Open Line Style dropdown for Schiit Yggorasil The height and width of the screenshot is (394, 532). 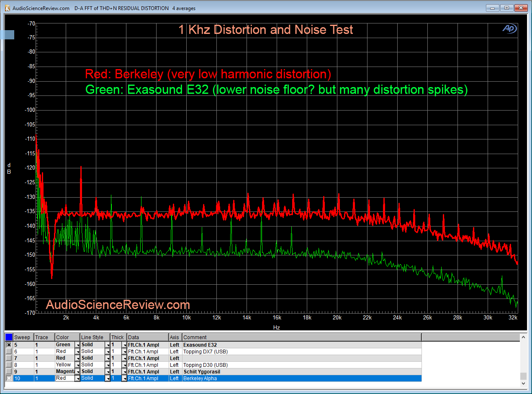(x=108, y=371)
